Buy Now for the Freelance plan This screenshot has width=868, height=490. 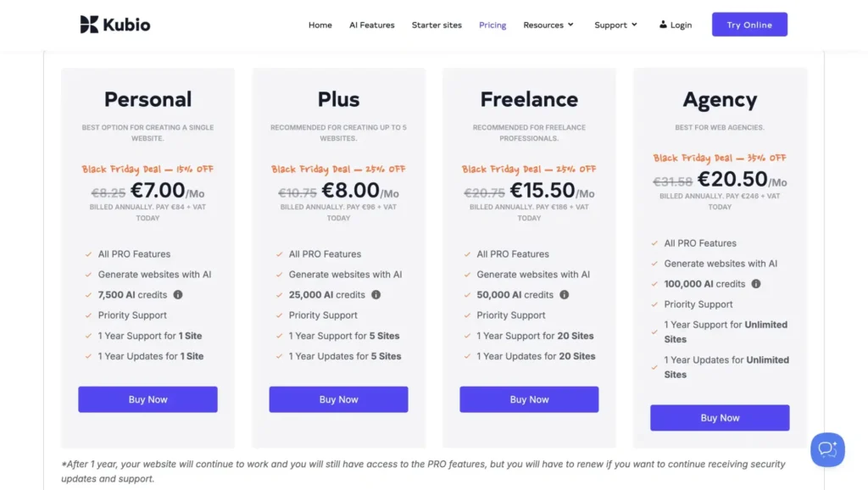pos(529,399)
